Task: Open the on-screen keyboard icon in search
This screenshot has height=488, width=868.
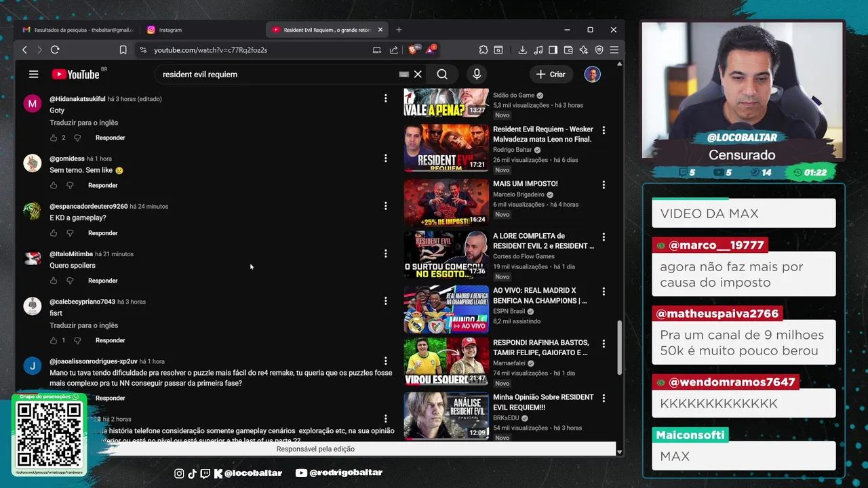Action: pyautogui.click(x=403, y=74)
